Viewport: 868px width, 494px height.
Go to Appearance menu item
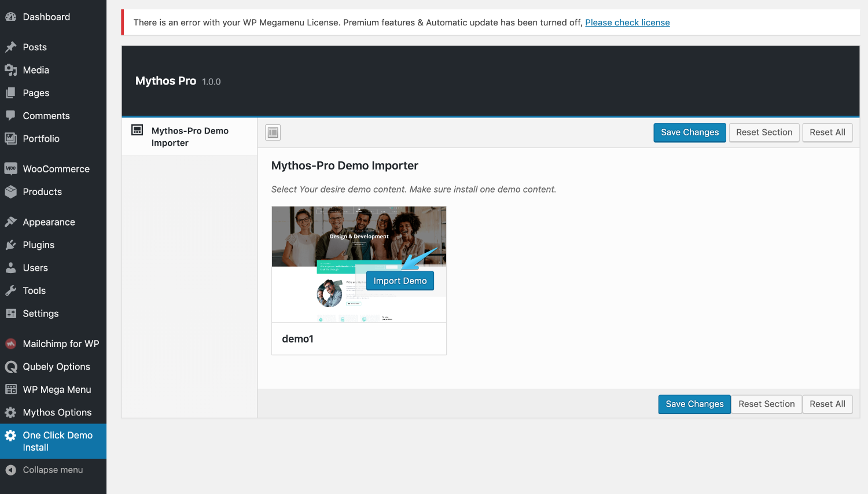tap(53, 222)
